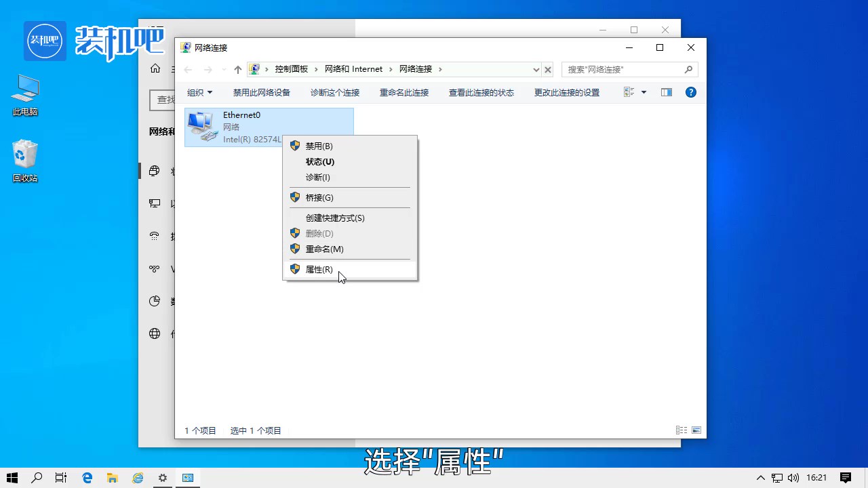
Task: Open the 组织 dropdown menu
Action: coord(199,92)
